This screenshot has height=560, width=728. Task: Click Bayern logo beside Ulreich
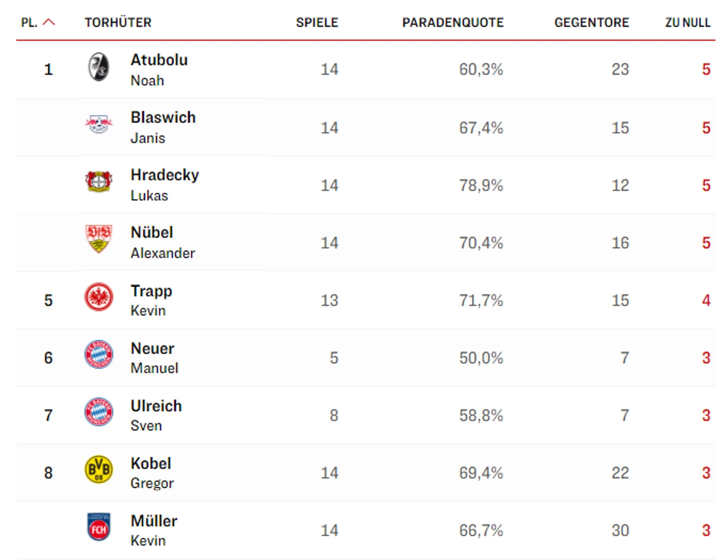pos(99,412)
